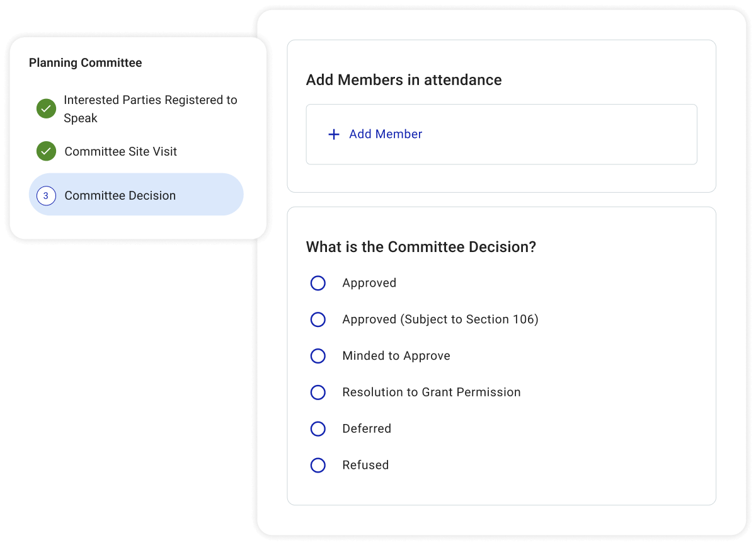The image size is (756, 545).
Task: Click Interested Parties Registered to Speak step
Action: coord(151,108)
